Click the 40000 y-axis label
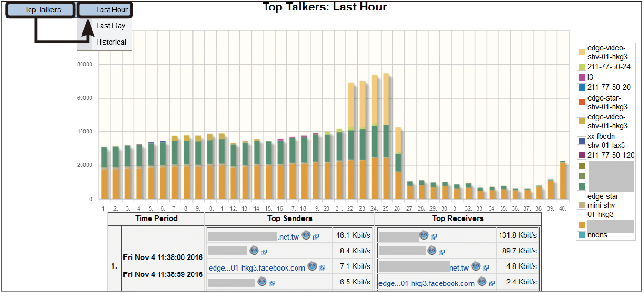This screenshot has width=644, height=293. point(84,132)
